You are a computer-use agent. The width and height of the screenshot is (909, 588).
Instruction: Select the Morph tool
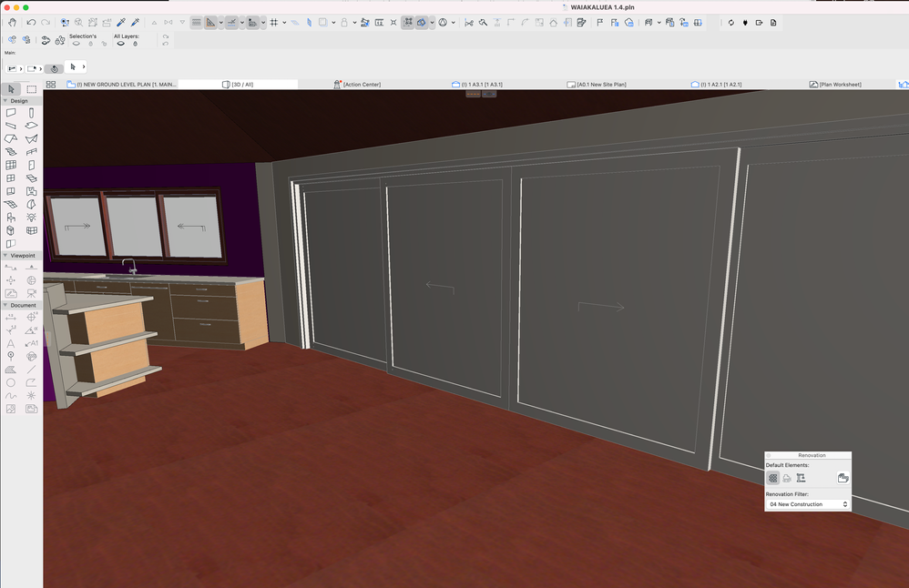click(x=31, y=204)
